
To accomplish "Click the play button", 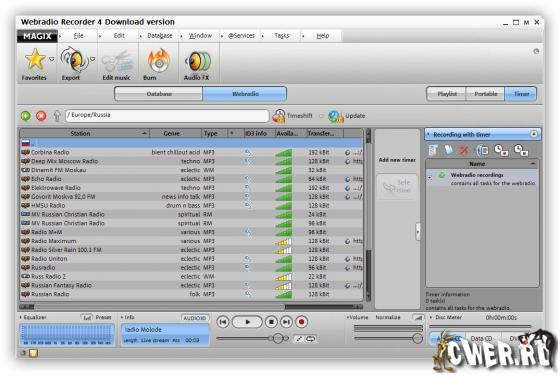I will 247,322.
